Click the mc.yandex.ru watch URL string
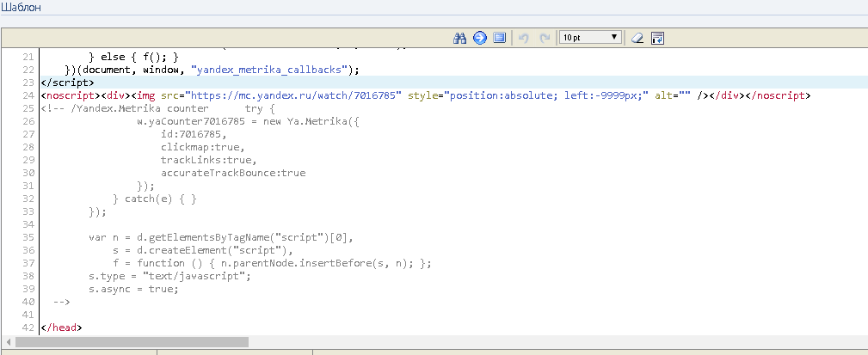Screen dimensions: 868x355 (293, 95)
